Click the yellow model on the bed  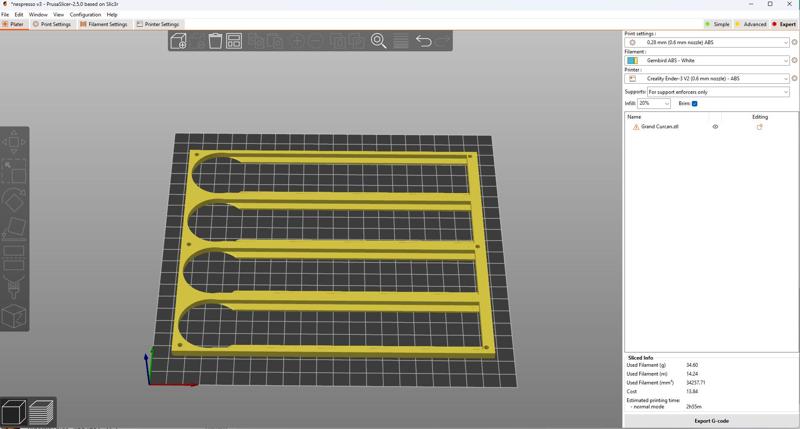pos(334,247)
